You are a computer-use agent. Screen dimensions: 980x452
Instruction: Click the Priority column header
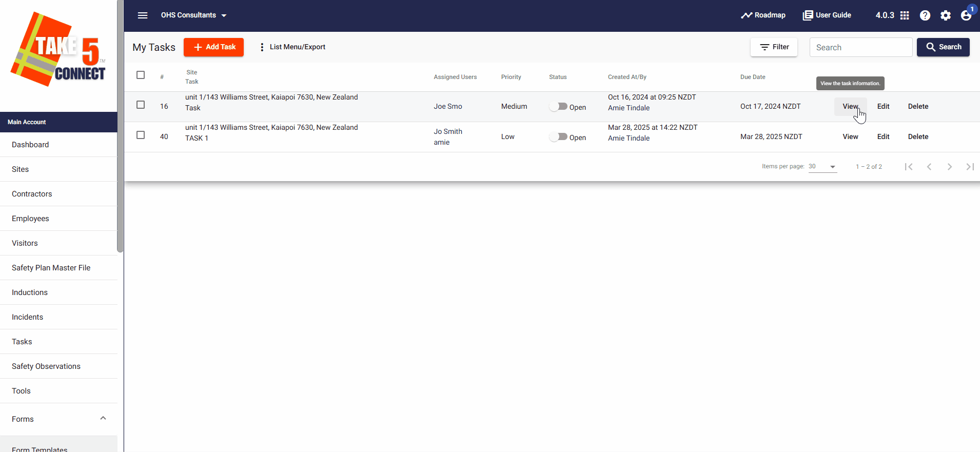511,77
